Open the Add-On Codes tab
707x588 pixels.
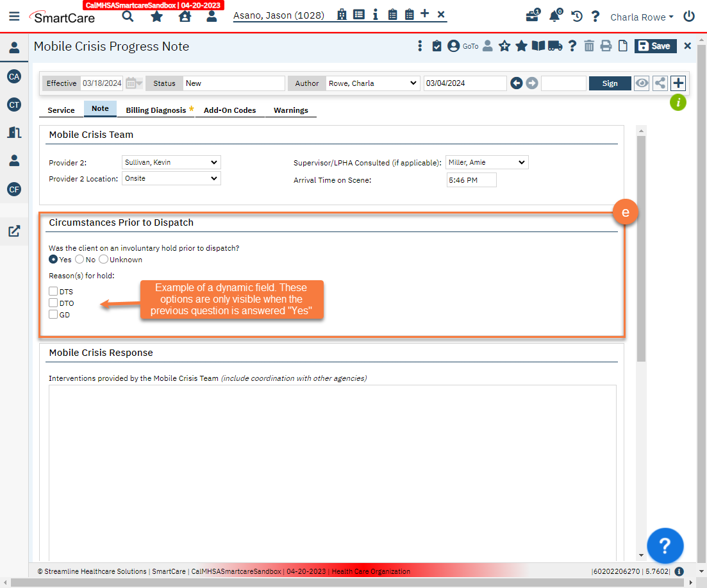point(230,110)
